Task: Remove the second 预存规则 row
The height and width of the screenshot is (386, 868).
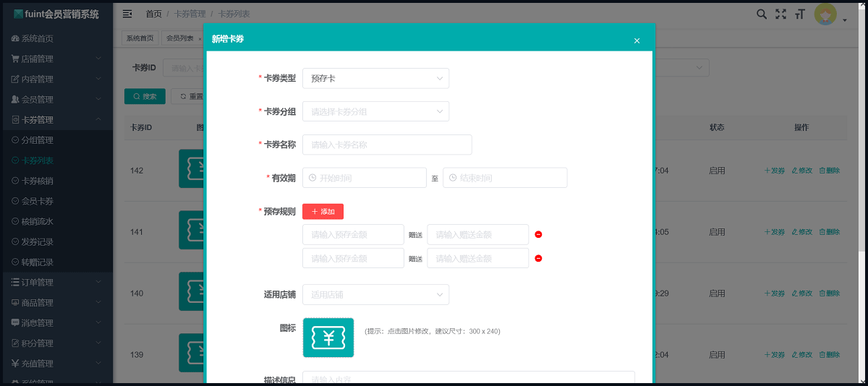Action: (x=538, y=258)
